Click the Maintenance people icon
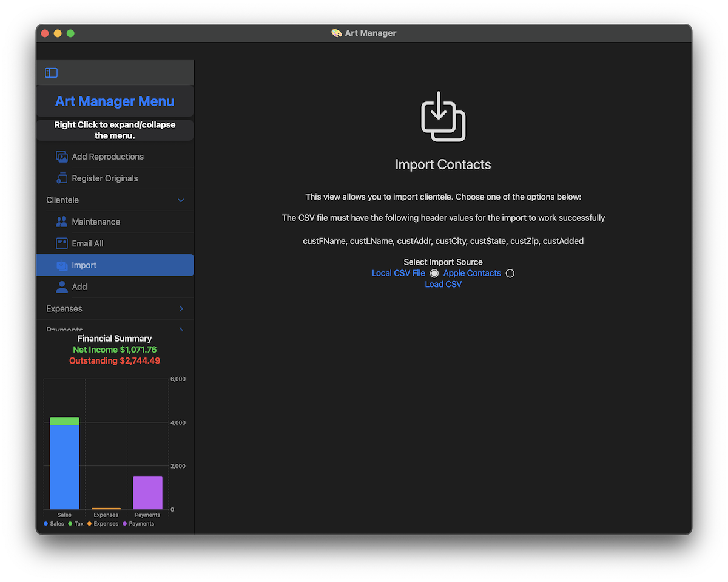 tap(62, 222)
